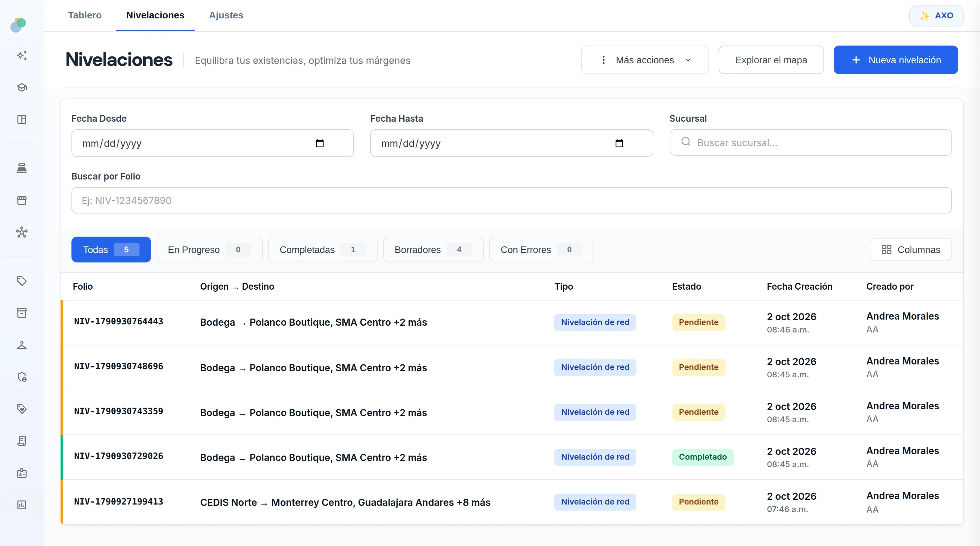Open Fecha Hasta calendar picker icon

[619, 143]
